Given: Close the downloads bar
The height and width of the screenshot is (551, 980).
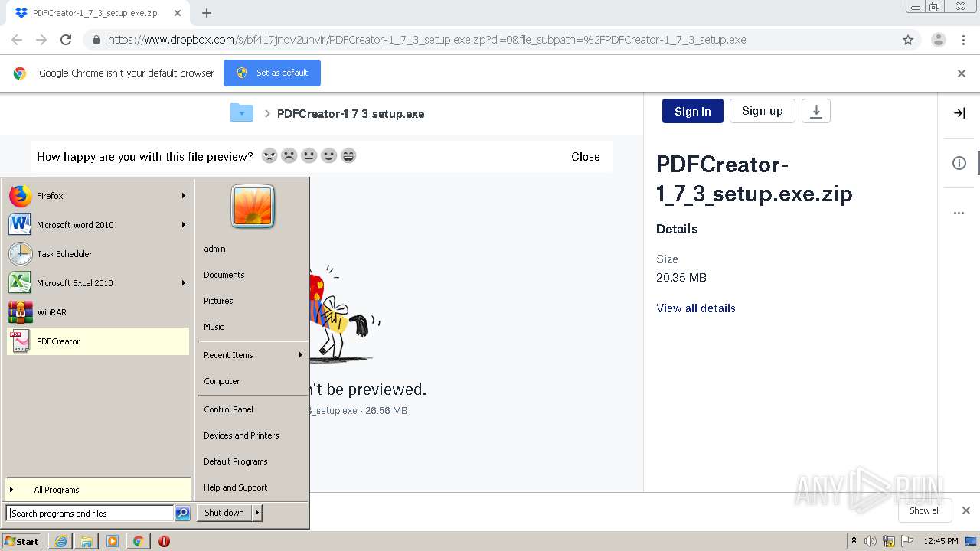Looking at the screenshot, I should click(966, 510).
